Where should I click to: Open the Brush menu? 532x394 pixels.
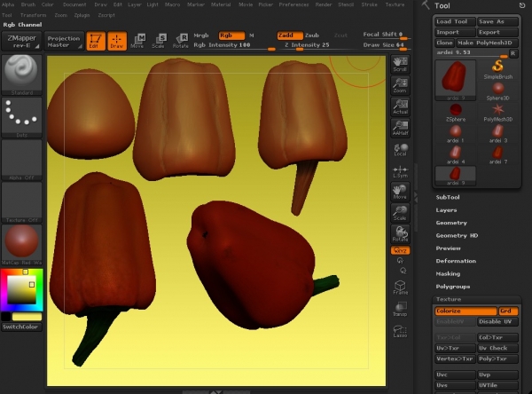pyautogui.click(x=28, y=4)
